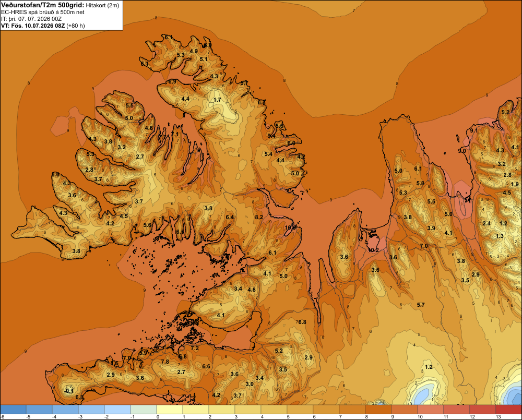Click the '1.7' temperature value on map
522x420 pixels.
[217, 100]
